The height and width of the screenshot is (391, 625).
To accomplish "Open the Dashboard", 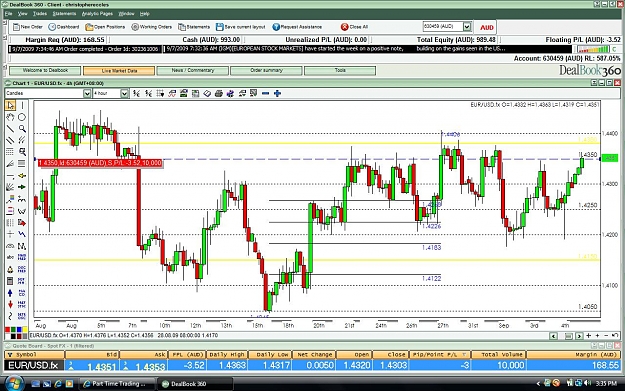I will (x=64, y=27).
